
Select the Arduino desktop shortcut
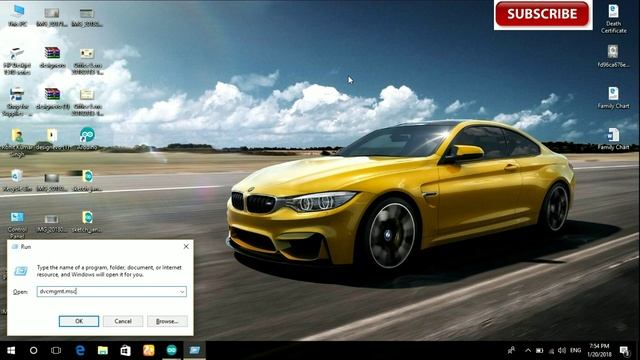point(87,139)
